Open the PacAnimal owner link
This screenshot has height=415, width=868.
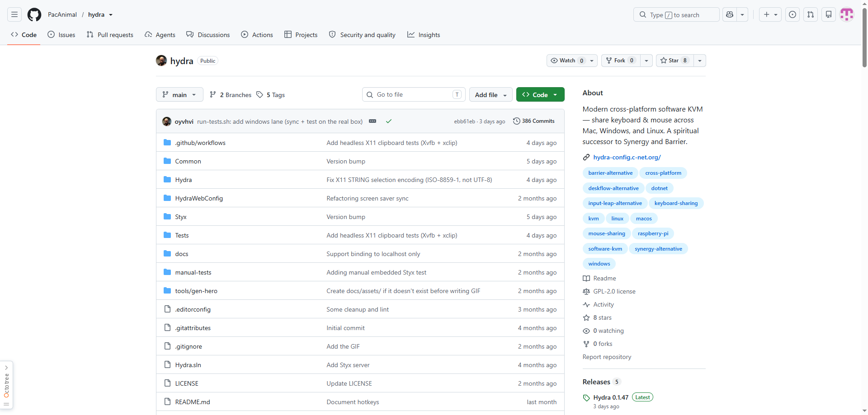tap(62, 14)
